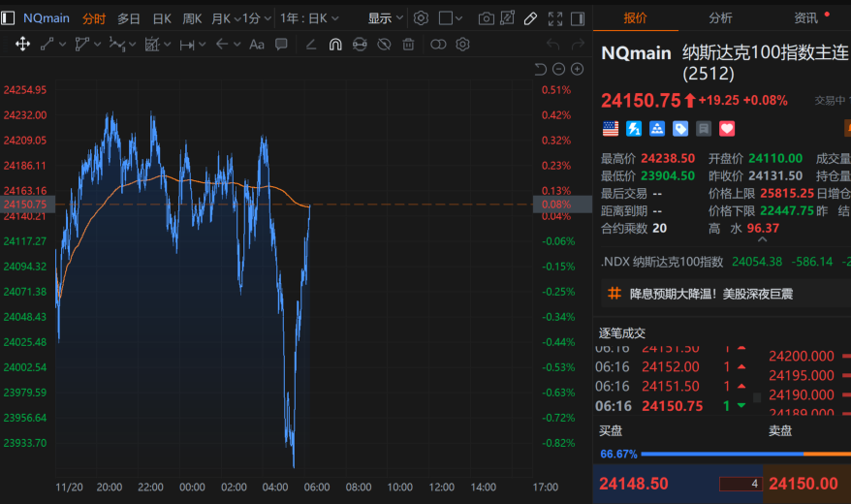Screen dimensions: 851x504
Task: Open the chart note editing icon
Action: click(x=507, y=18)
